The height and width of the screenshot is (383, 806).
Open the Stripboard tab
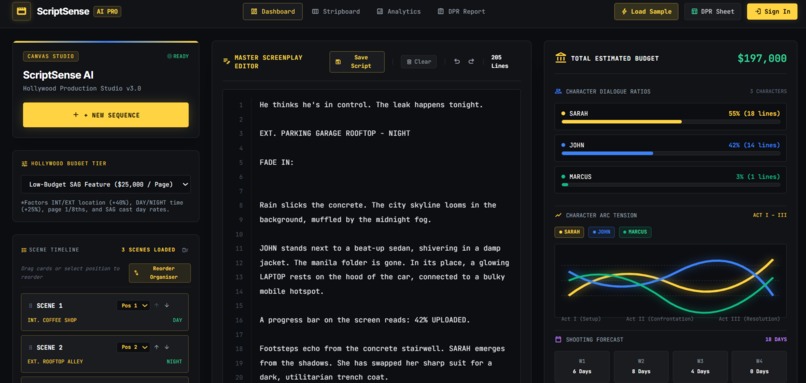[336, 11]
